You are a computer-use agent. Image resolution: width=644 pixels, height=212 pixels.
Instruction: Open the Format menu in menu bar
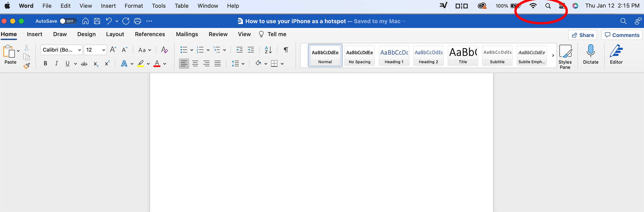click(133, 6)
